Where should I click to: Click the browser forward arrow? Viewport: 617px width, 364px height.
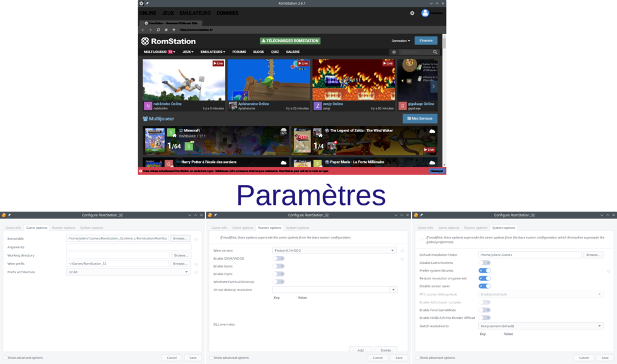tap(151, 30)
